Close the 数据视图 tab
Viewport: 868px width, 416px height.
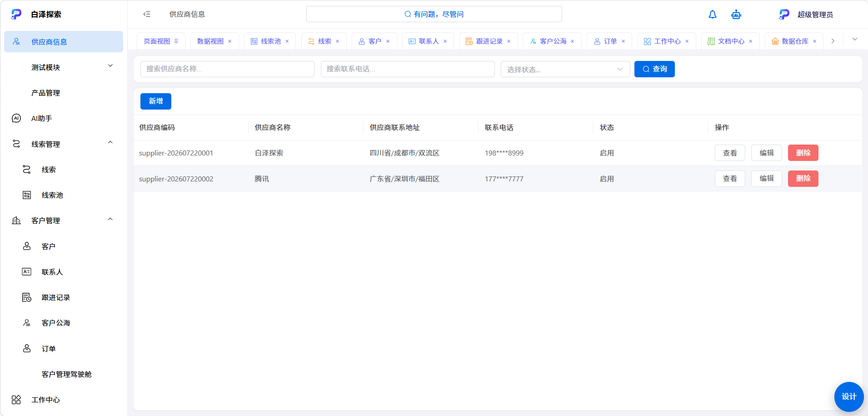click(x=230, y=41)
